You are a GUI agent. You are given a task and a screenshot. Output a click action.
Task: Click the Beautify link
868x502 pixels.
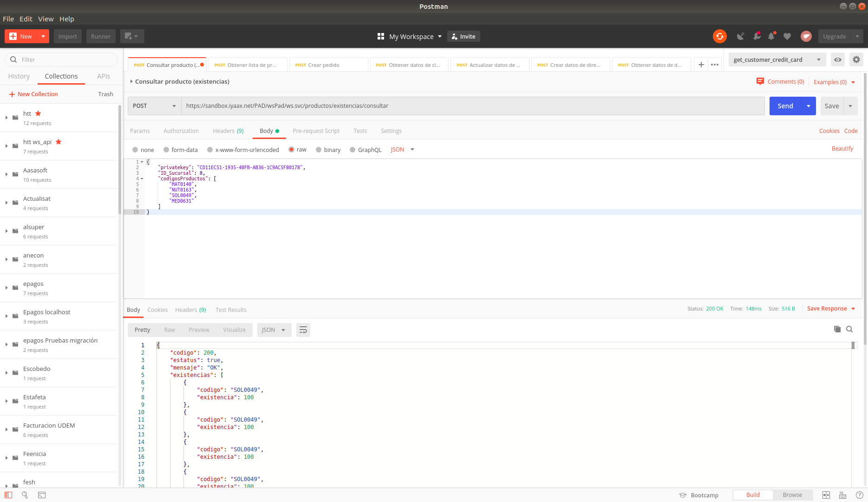point(842,149)
